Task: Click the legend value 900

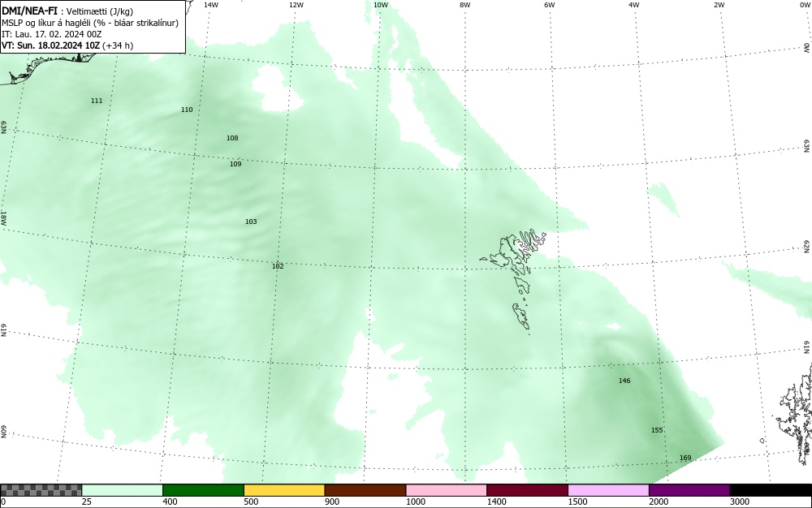Action: pyautogui.click(x=332, y=502)
